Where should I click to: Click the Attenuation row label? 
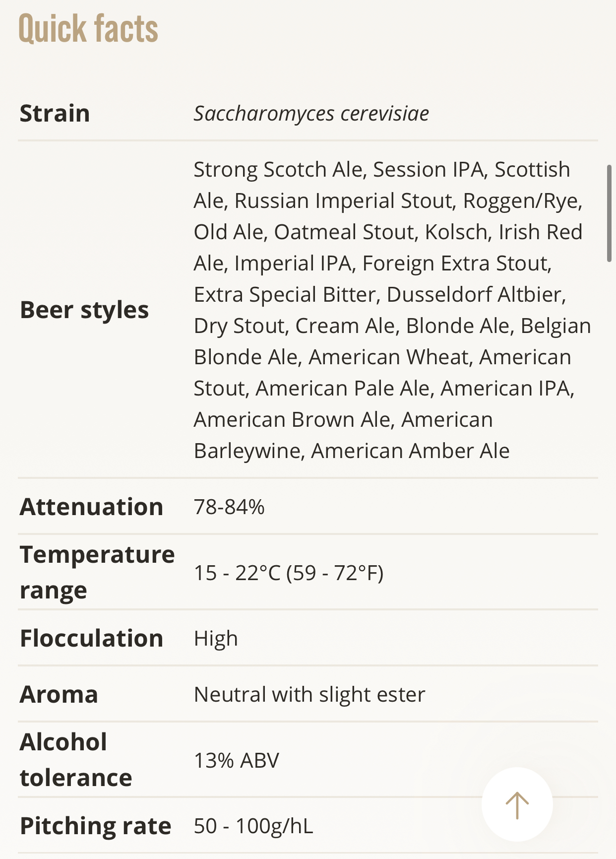91,507
